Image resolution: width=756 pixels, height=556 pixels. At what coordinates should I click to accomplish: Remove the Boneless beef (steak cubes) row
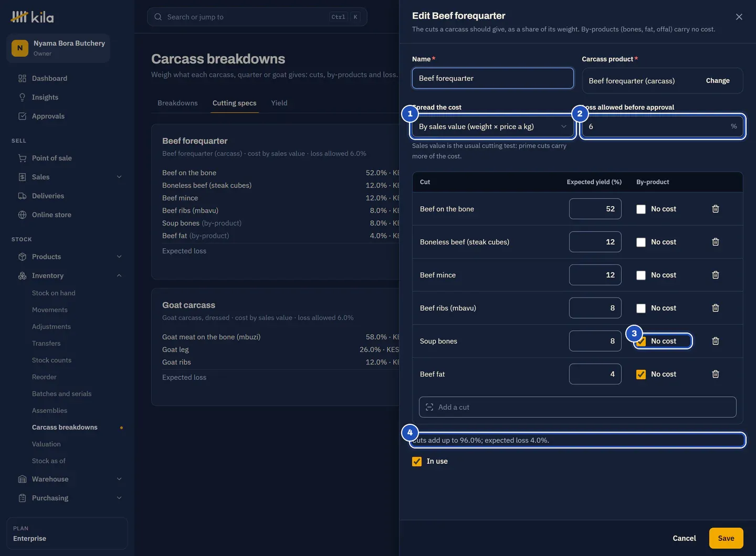(x=715, y=242)
